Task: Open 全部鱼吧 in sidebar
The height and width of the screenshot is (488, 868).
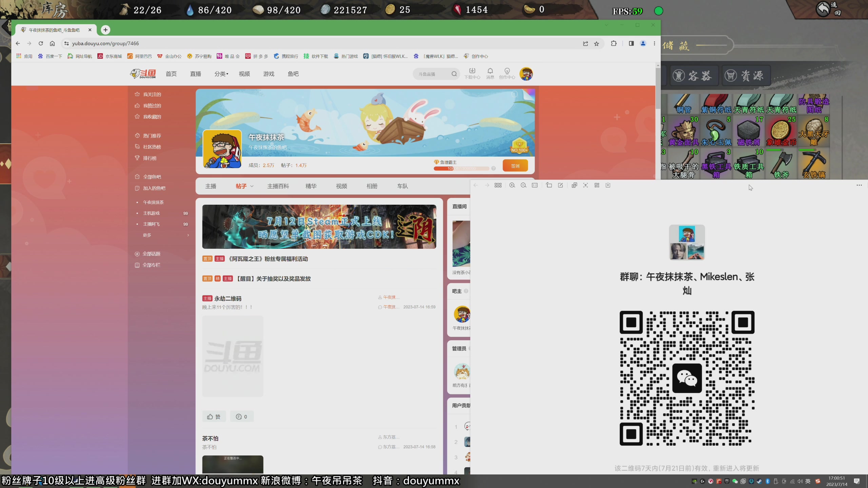Action: [x=152, y=177]
